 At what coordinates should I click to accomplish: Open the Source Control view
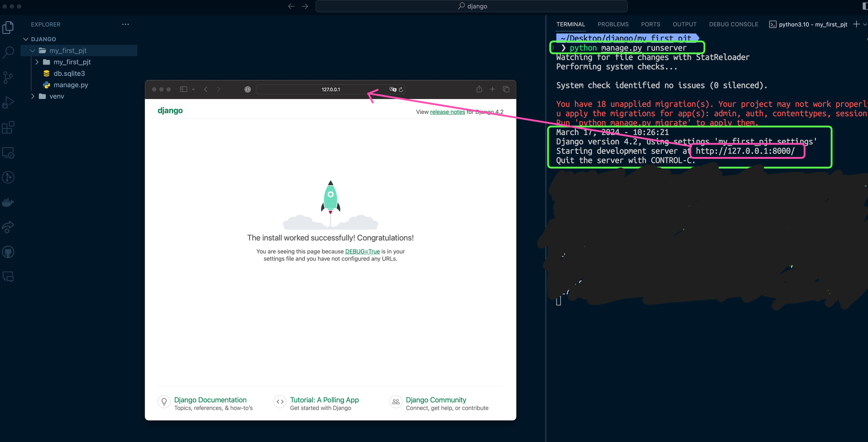pyautogui.click(x=8, y=77)
